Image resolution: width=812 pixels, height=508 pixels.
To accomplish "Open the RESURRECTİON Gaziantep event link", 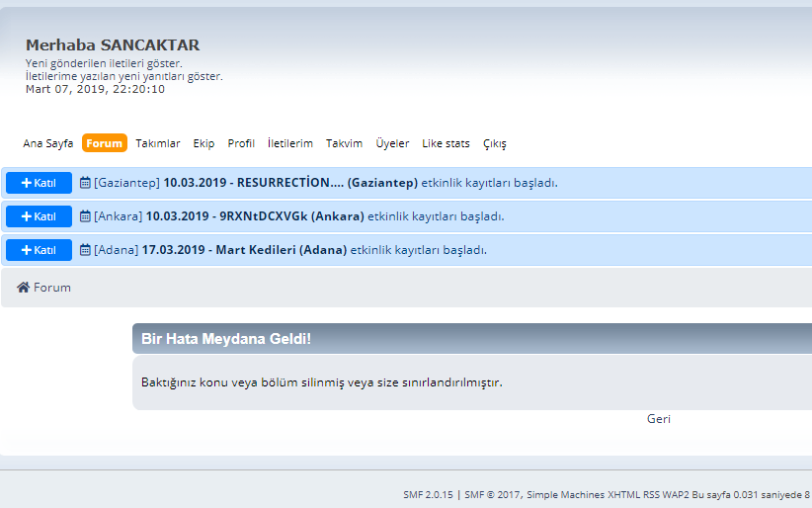I will (x=290, y=183).
